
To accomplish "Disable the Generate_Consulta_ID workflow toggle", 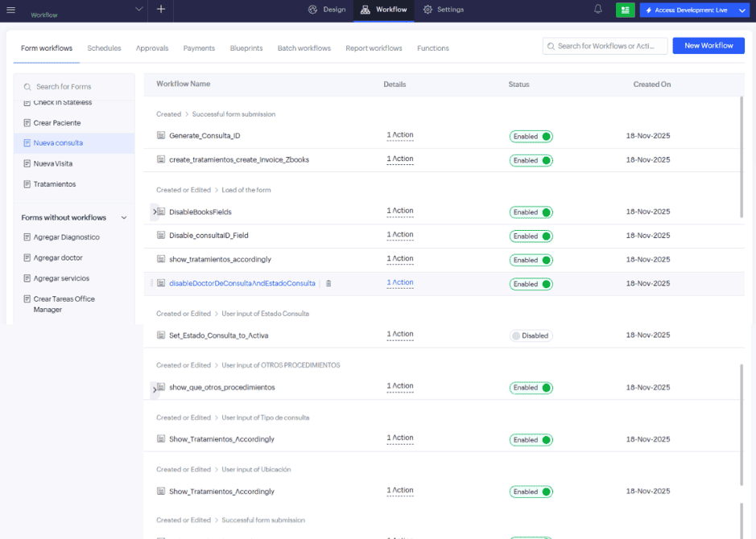I will coord(531,136).
